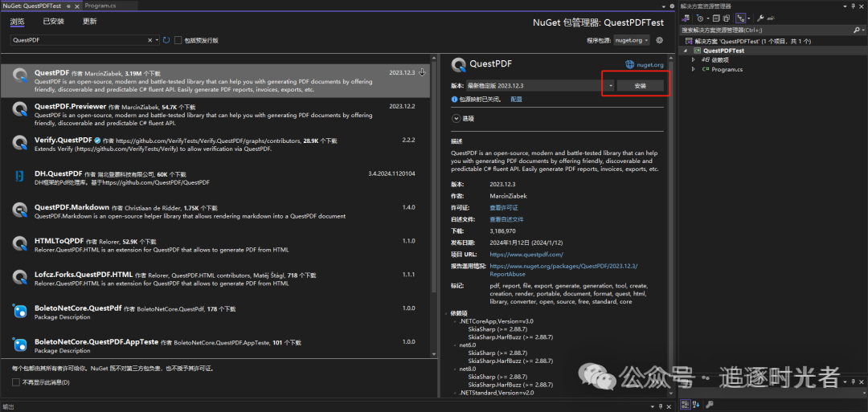Click the HTMLToQPDF package icon
This screenshot has width=868, height=412.
tap(20, 243)
